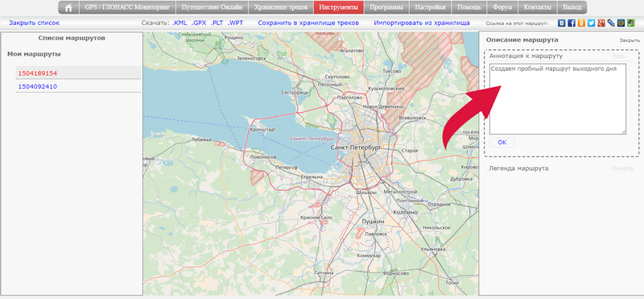644x299 pixels.
Task: Share route via Odnoklassniki icon
Action: (x=581, y=23)
